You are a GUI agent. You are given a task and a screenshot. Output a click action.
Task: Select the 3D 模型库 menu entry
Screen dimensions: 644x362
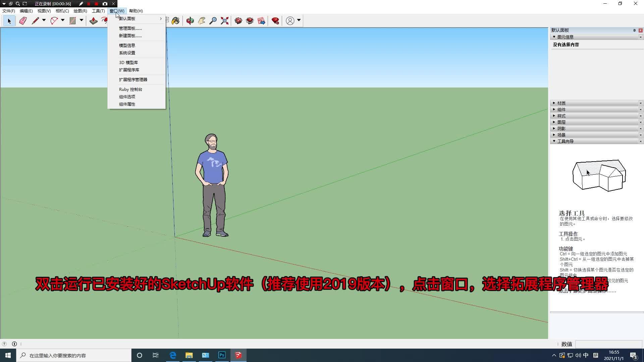tap(137, 63)
